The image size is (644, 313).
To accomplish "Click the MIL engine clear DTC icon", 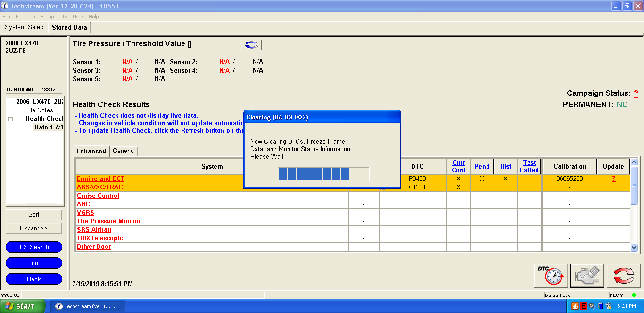I will coord(587,275).
